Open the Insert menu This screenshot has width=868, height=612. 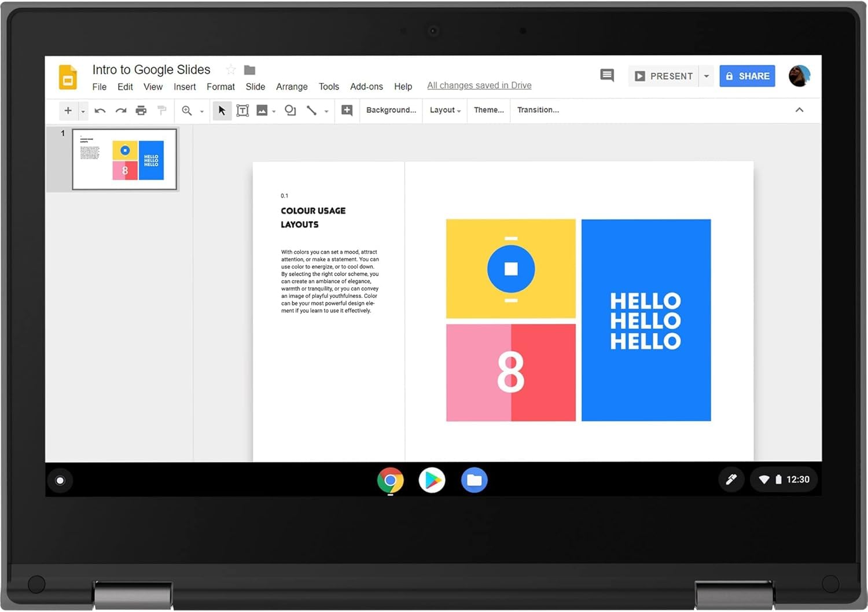pos(185,87)
